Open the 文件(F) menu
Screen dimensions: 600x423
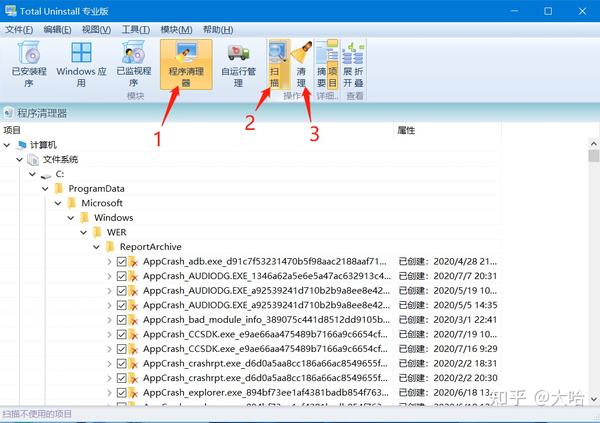point(19,30)
